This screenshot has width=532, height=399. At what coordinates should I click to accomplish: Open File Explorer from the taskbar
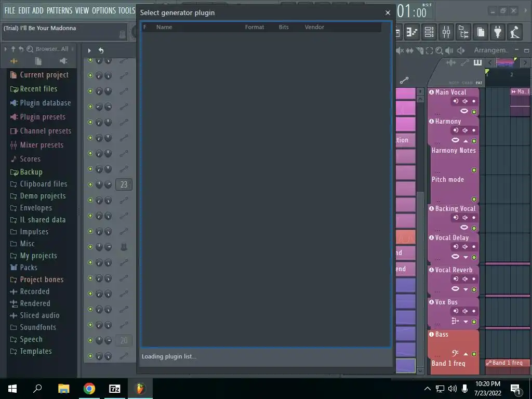[x=63, y=389]
